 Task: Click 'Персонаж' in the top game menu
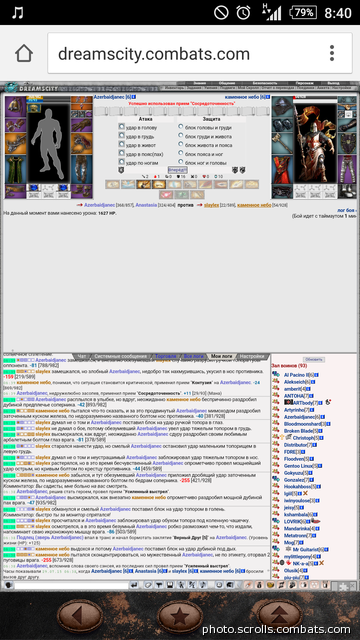pos(304,83)
